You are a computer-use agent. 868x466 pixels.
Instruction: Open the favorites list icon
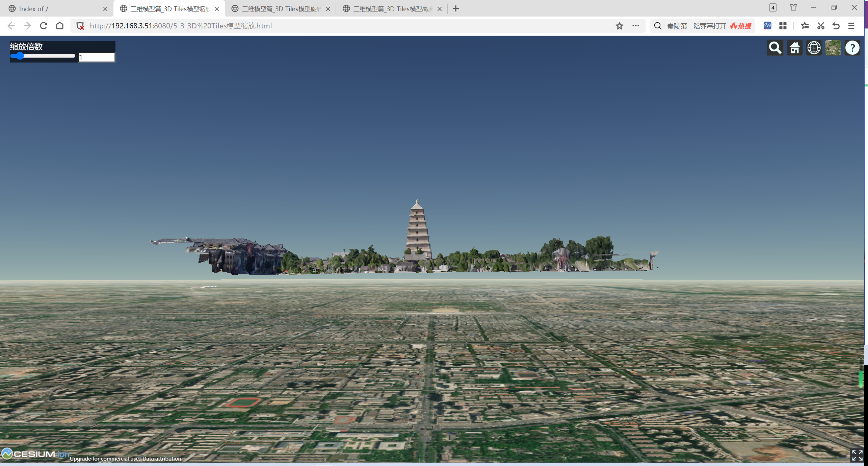click(x=805, y=26)
